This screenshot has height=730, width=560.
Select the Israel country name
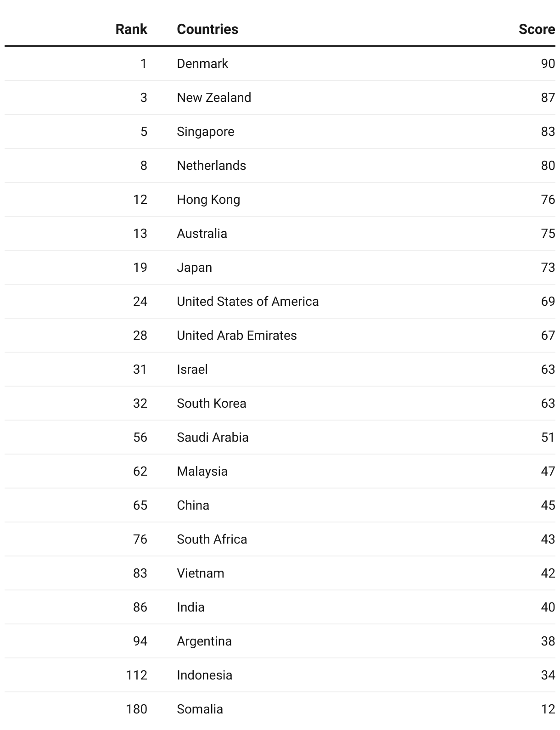pyautogui.click(x=192, y=369)
